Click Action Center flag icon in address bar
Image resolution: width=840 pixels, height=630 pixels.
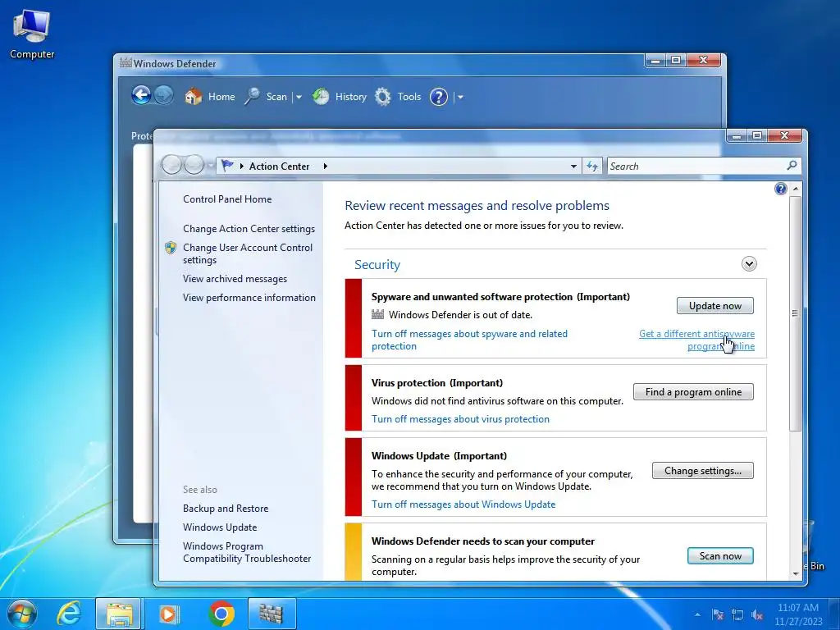(x=228, y=166)
